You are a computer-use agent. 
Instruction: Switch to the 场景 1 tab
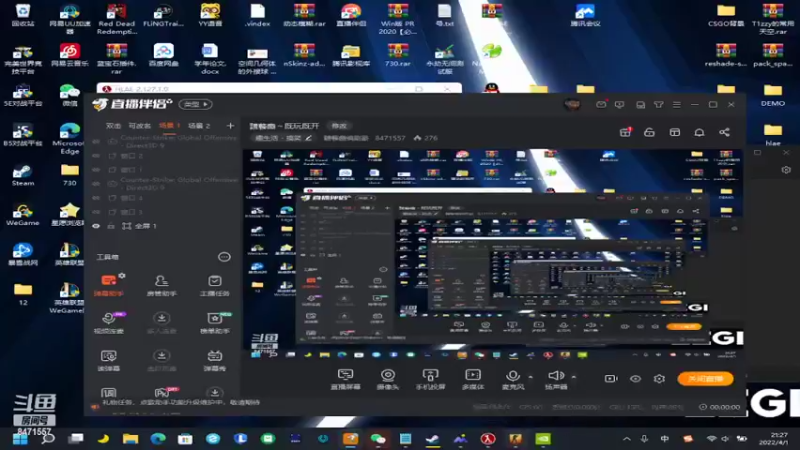coord(169,126)
